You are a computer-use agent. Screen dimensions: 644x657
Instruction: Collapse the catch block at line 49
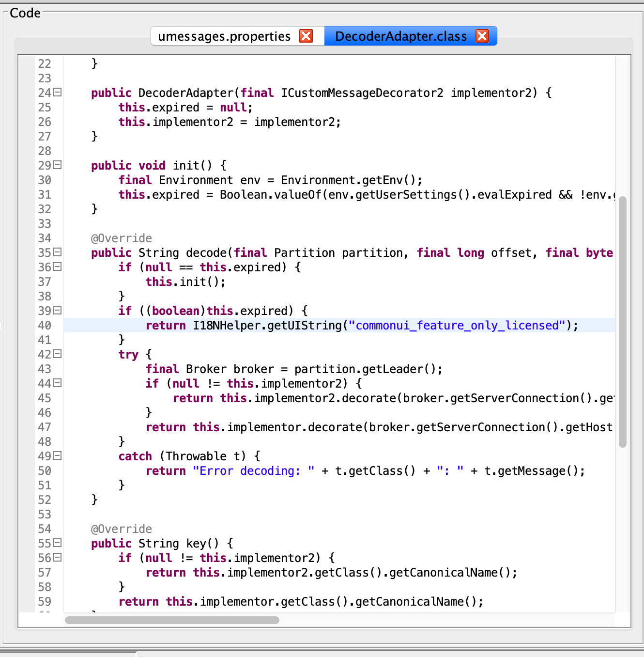58,456
